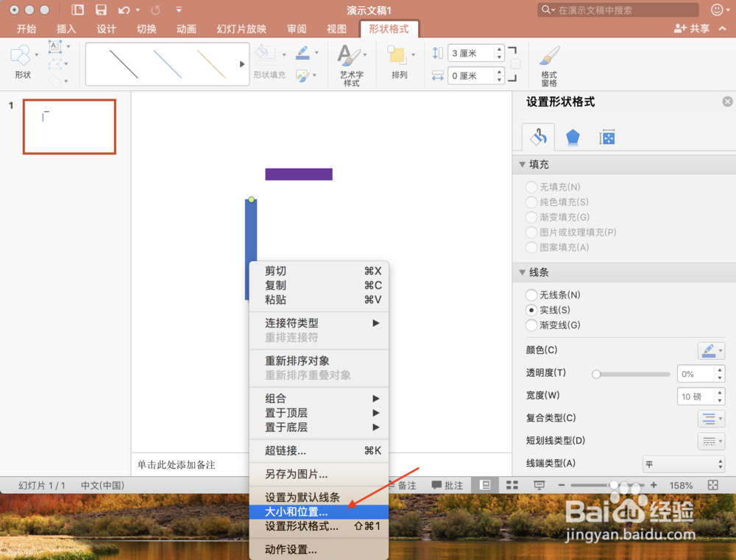Click the fit slide to window icon

tap(712, 485)
